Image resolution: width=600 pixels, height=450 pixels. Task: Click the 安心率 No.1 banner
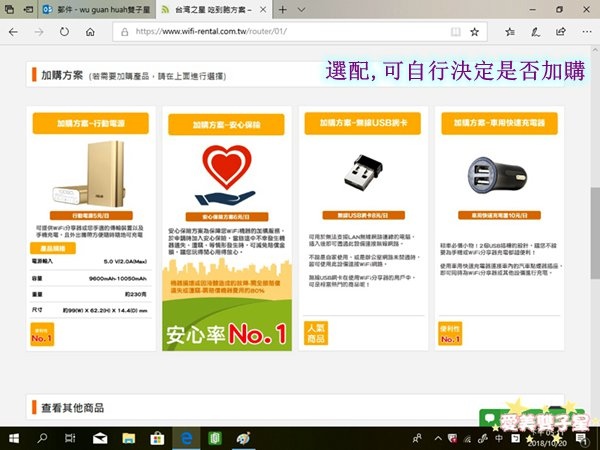(227, 334)
